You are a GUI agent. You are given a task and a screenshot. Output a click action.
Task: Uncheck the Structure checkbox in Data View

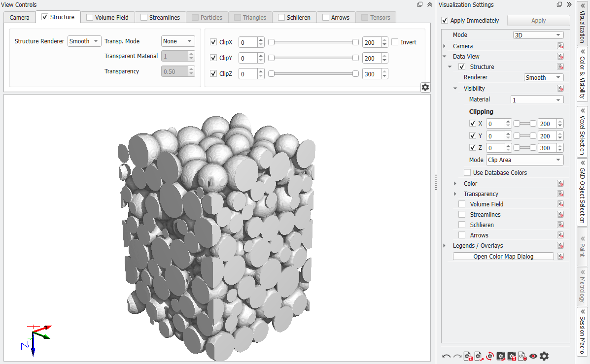point(462,66)
